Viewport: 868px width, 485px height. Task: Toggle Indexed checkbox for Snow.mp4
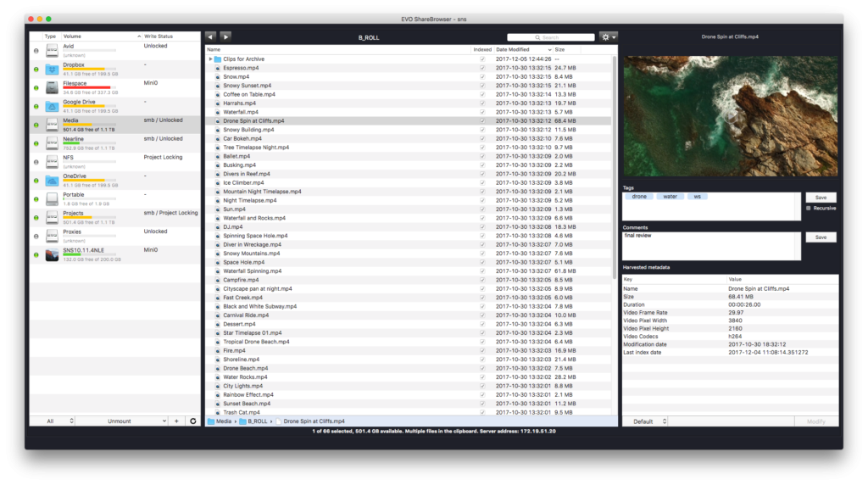coord(482,76)
